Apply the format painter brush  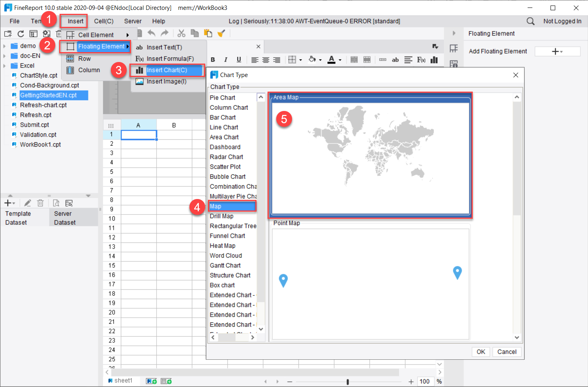222,33
